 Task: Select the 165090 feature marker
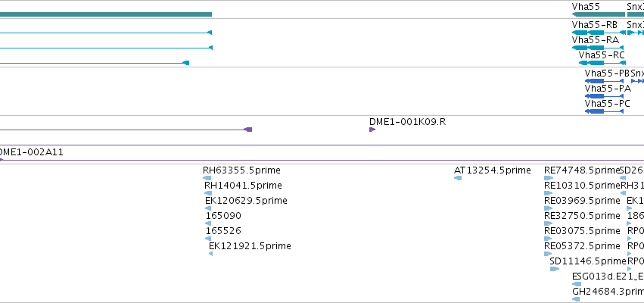coord(208,223)
